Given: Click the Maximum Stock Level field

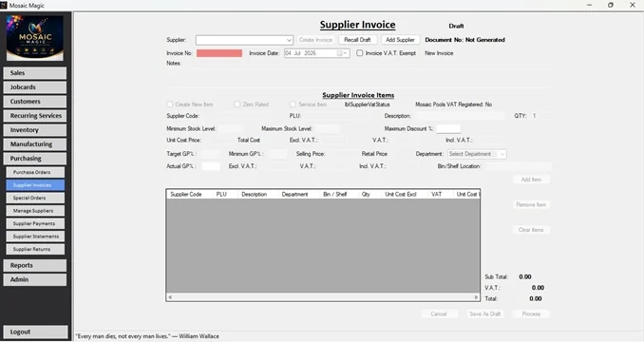Looking at the screenshot, I should tap(328, 129).
